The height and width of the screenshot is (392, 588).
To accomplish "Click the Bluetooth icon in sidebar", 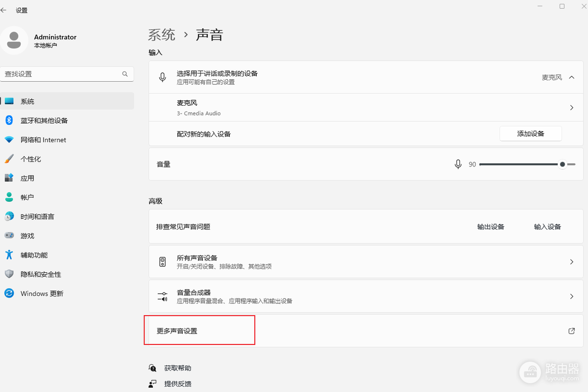I will pyautogui.click(x=9, y=120).
